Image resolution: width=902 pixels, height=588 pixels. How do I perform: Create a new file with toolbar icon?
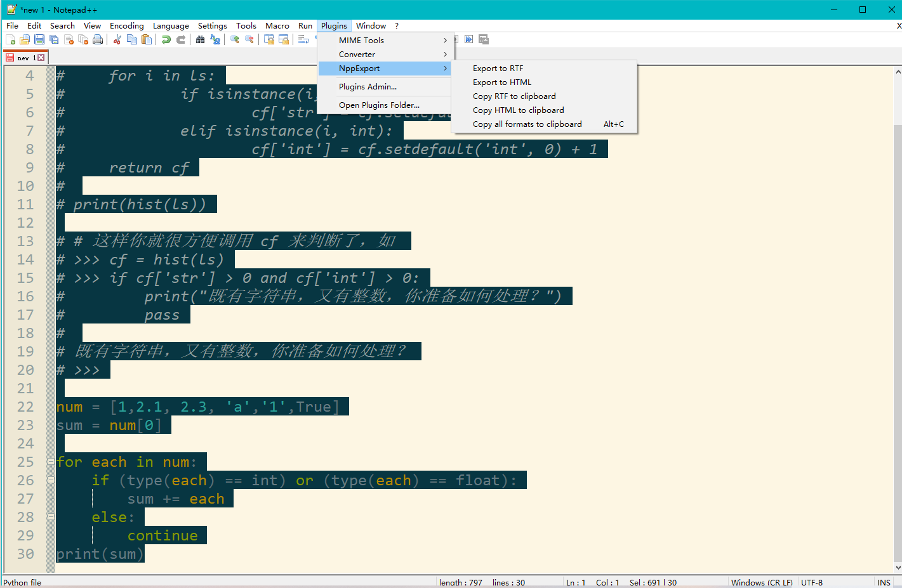10,39
